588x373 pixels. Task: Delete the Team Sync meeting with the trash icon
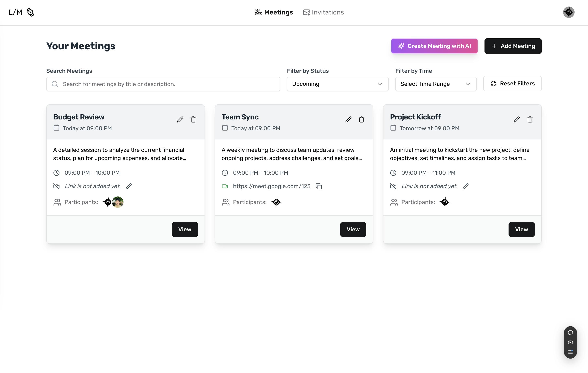pos(361,119)
